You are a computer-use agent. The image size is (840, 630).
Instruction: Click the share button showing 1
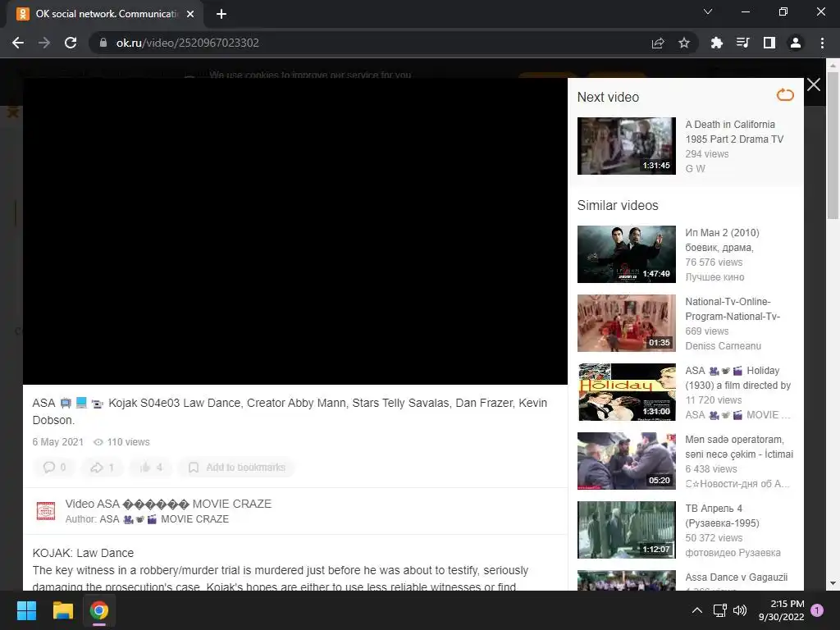click(103, 467)
